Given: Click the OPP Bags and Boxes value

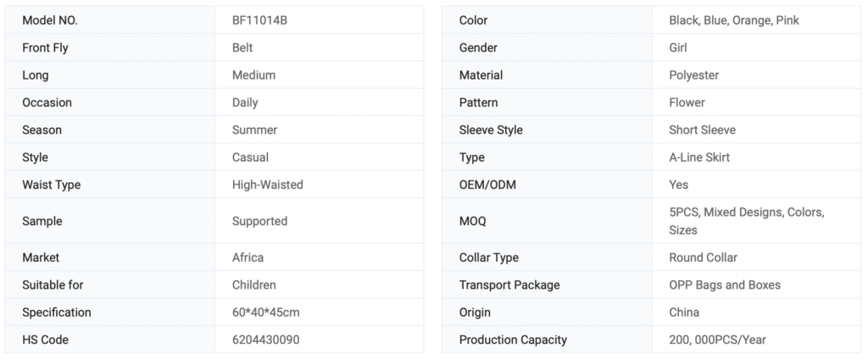Looking at the screenshot, I should coord(725,284).
